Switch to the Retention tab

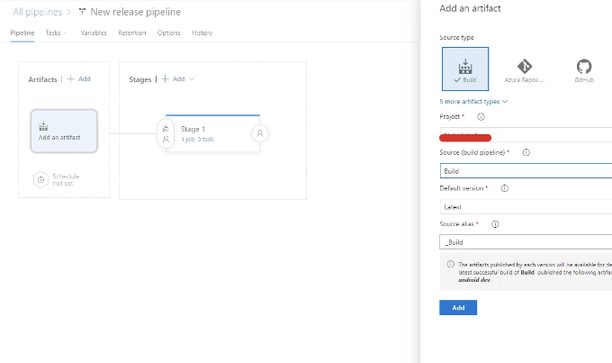[132, 33]
